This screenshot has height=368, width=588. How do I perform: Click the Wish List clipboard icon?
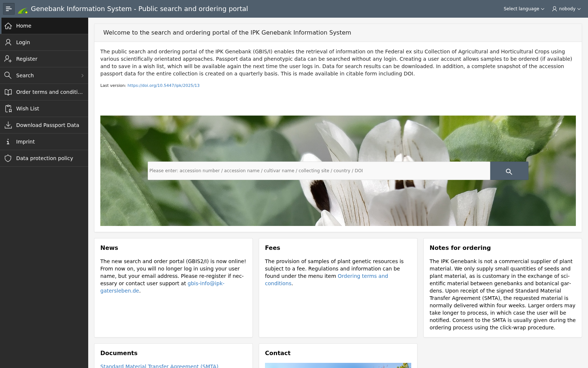tap(8, 109)
